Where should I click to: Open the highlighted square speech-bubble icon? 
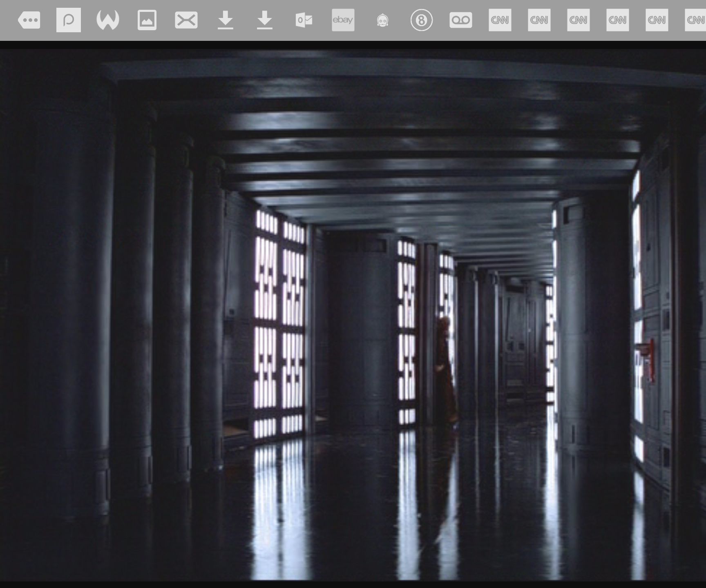[x=69, y=20]
